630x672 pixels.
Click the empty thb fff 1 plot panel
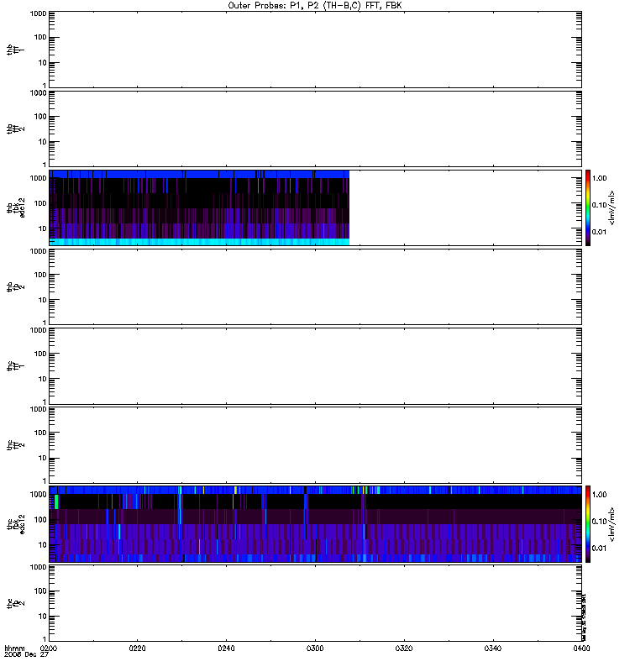[315, 50]
